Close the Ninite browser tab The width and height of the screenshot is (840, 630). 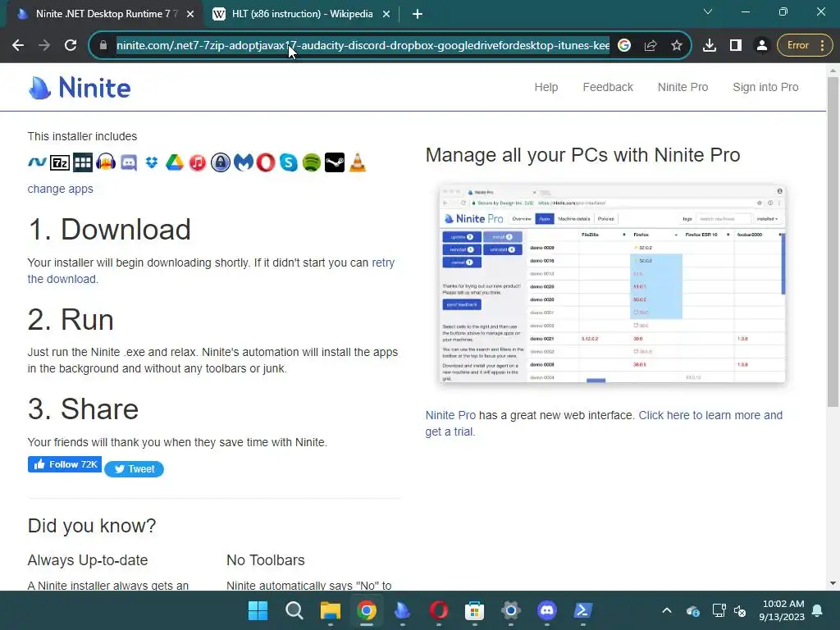(190, 15)
